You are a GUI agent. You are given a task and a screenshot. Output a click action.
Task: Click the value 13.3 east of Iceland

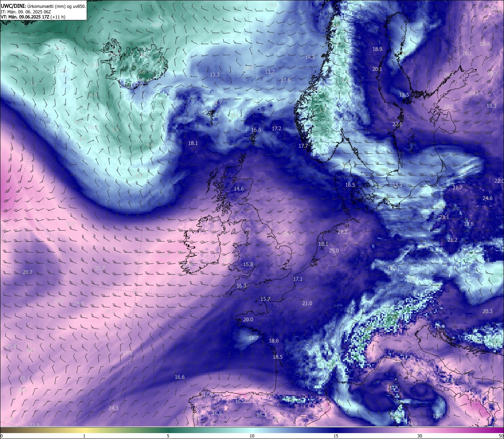pyautogui.click(x=215, y=75)
